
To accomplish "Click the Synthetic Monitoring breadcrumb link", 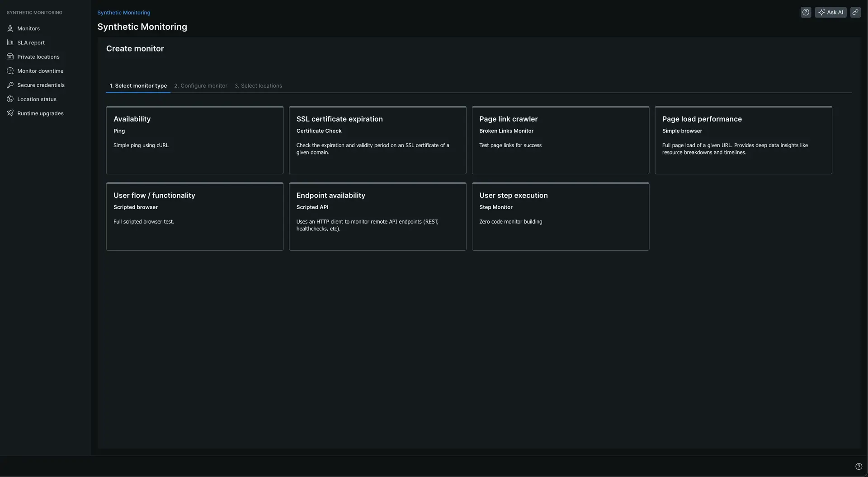I will tap(123, 13).
